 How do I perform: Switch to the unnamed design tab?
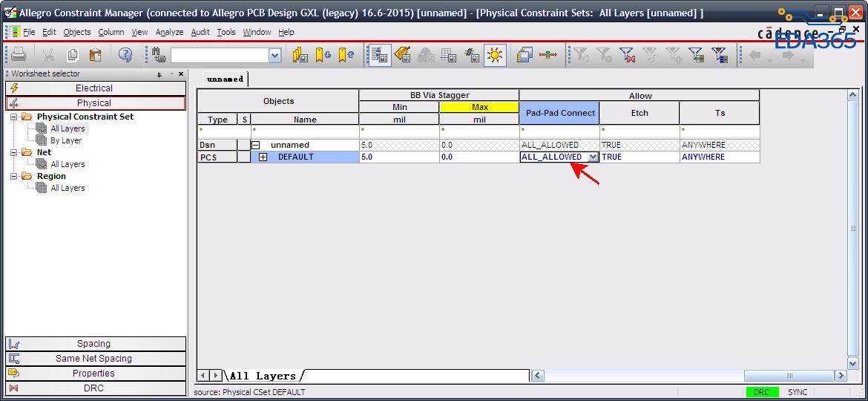225,79
